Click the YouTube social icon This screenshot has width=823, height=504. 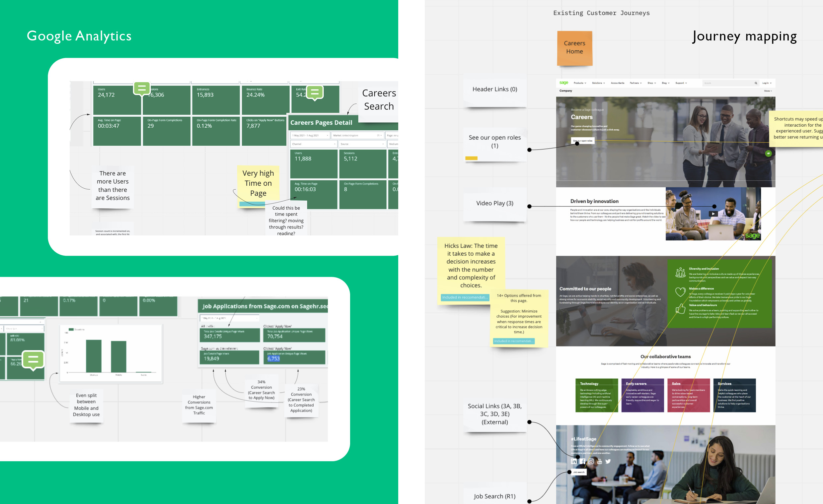pyautogui.click(x=600, y=461)
